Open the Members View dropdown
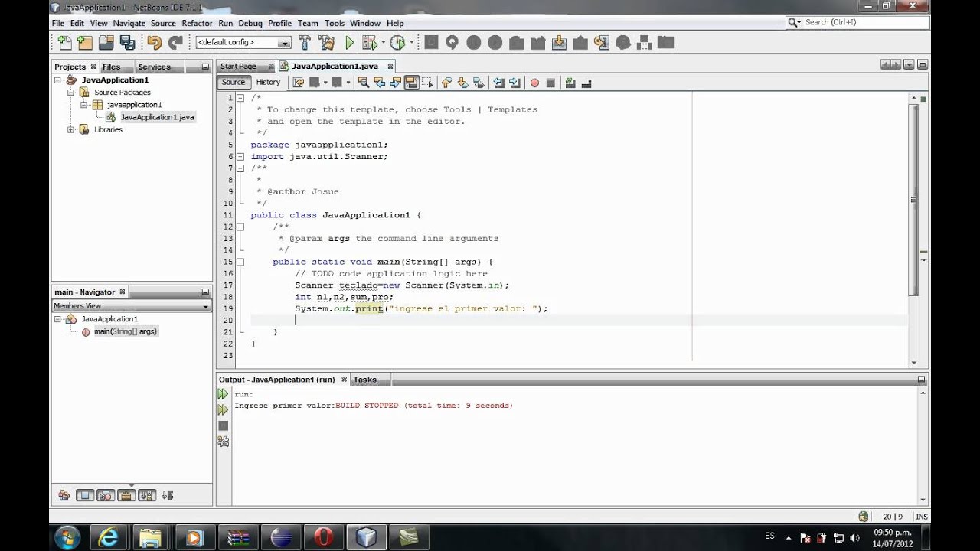The height and width of the screenshot is (551, 980). pos(131,306)
